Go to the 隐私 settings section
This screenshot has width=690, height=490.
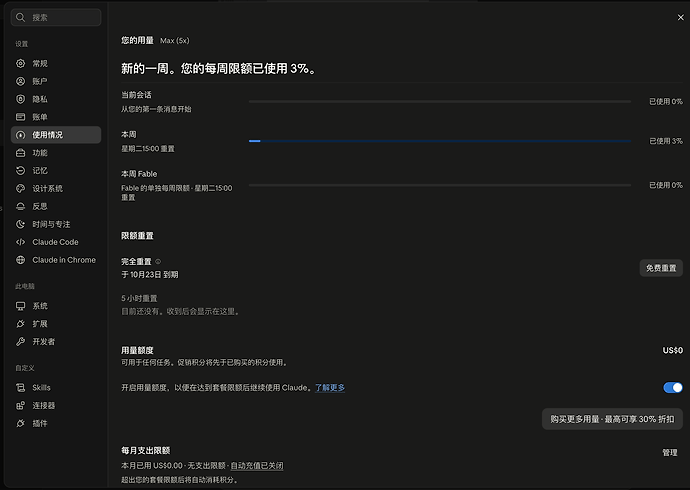point(56,99)
